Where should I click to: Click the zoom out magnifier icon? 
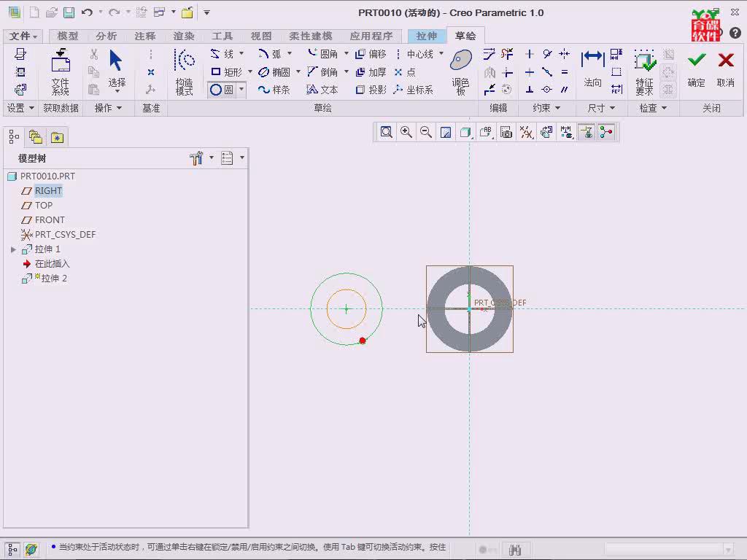(426, 132)
